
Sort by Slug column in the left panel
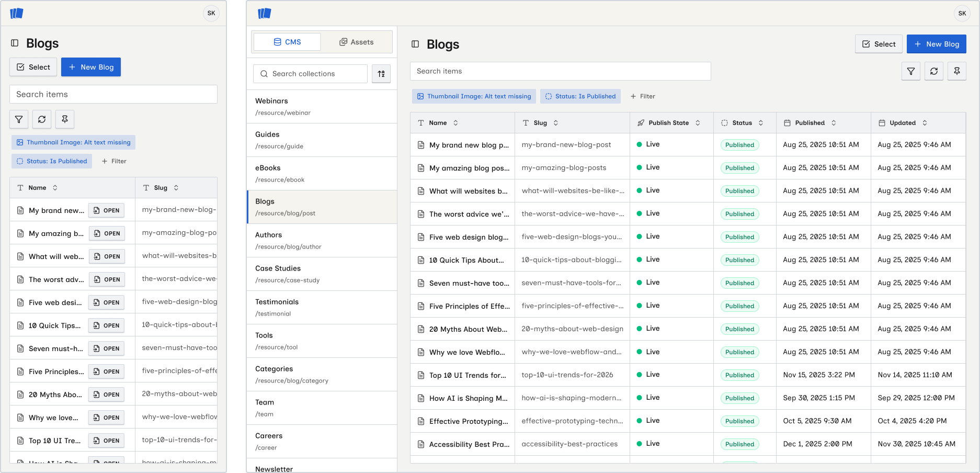pyautogui.click(x=176, y=188)
